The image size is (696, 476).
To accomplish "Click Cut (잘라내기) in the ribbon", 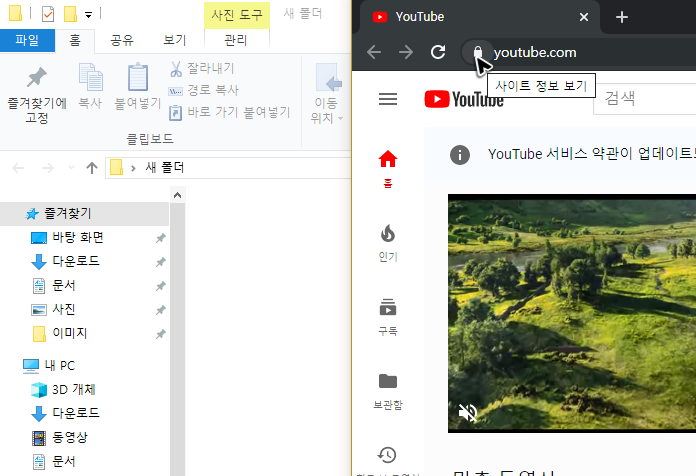I will [x=202, y=68].
